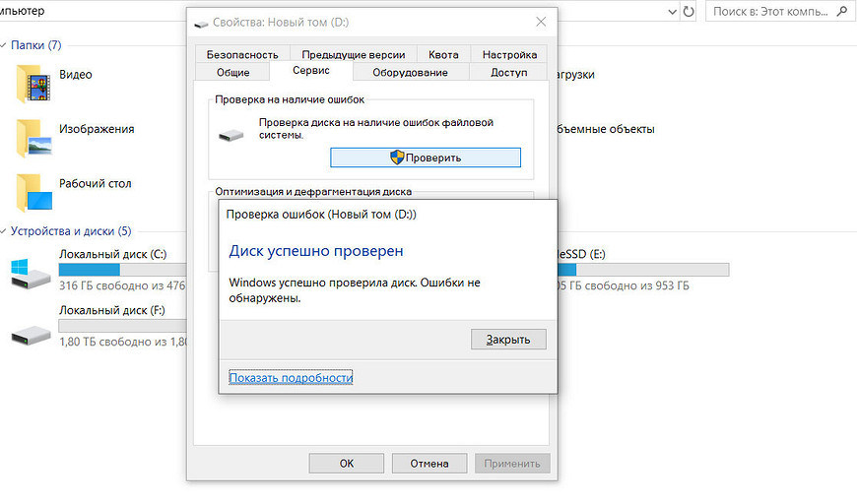
Task: Go to the Предыдущие версии tab
Action: tap(351, 55)
